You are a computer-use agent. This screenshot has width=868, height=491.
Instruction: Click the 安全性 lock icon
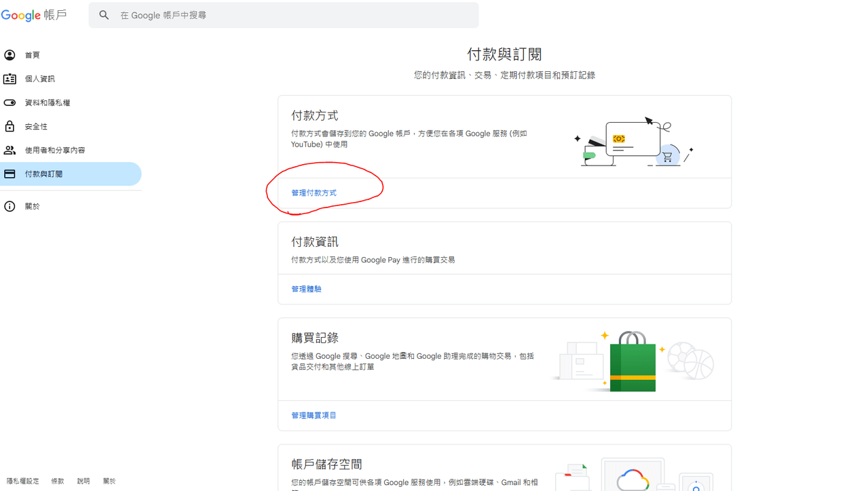click(10, 126)
